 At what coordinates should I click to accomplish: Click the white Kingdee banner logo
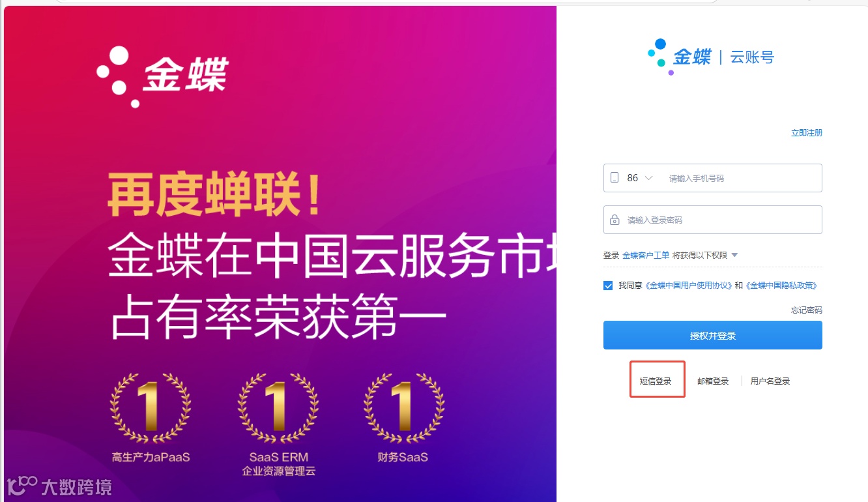pyautogui.click(x=162, y=76)
